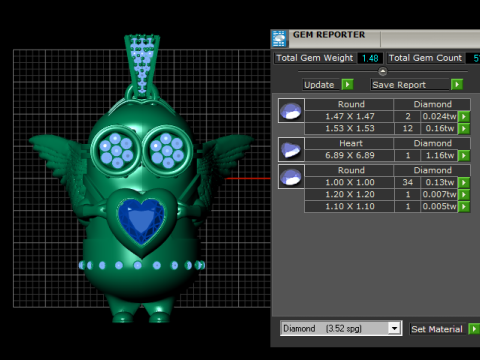Image resolution: width=480 pixels, height=360 pixels.
Task: Click the Total Gem Count label
Action: pyautogui.click(x=425, y=58)
